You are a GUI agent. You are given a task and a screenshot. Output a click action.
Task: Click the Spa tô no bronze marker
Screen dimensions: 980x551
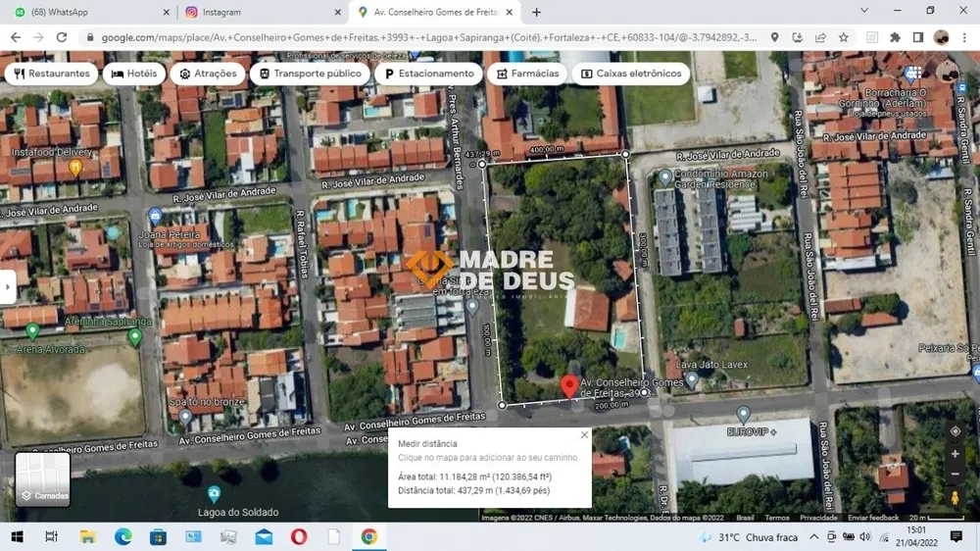click(185, 417)
